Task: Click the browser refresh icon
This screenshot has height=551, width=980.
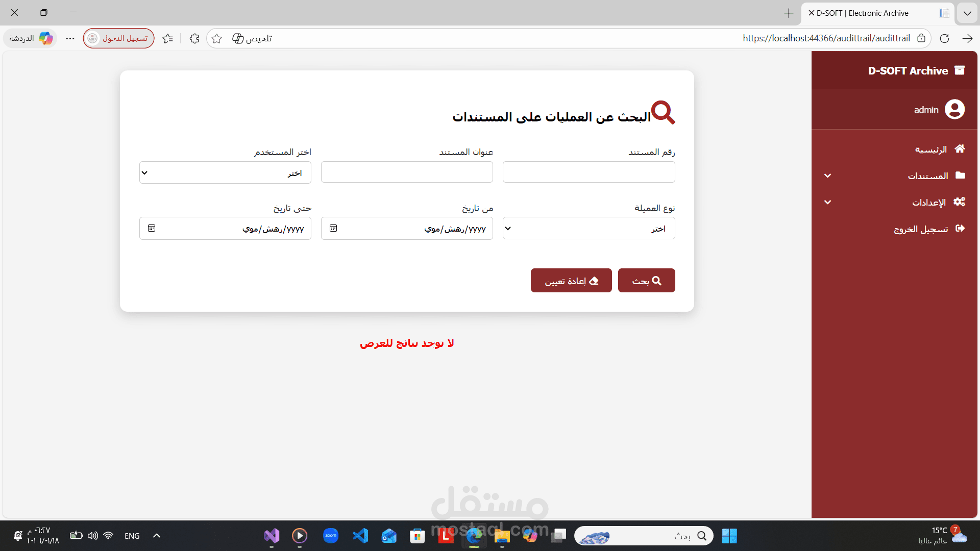Action: point(944,38)
